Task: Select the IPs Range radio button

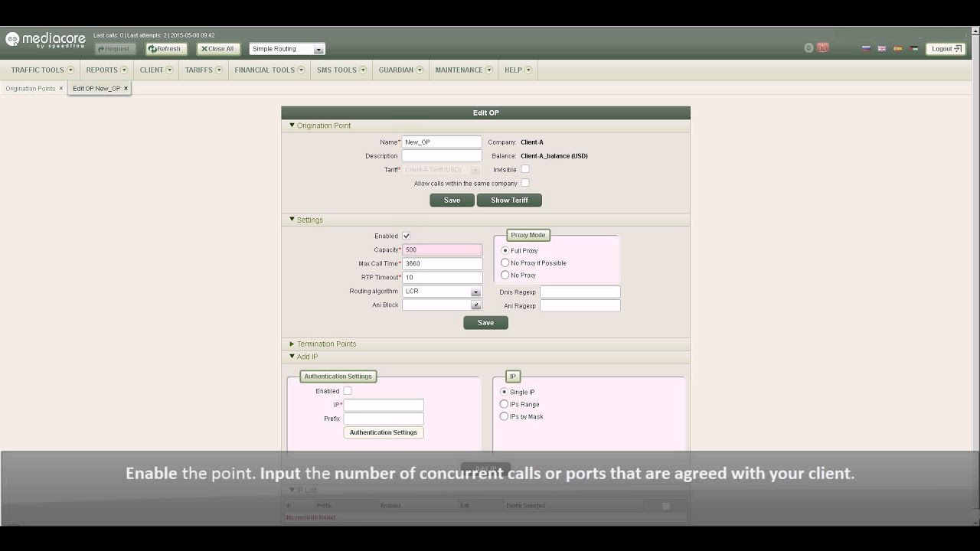Action: pyautogui.click(x=504, y=404)
